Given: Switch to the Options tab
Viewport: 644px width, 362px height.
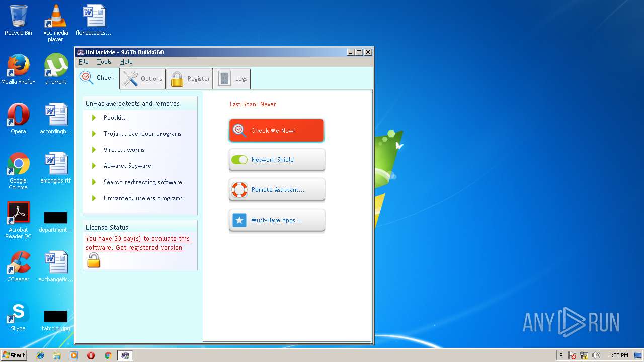Looking at the screenshot, I should (142, 78).
